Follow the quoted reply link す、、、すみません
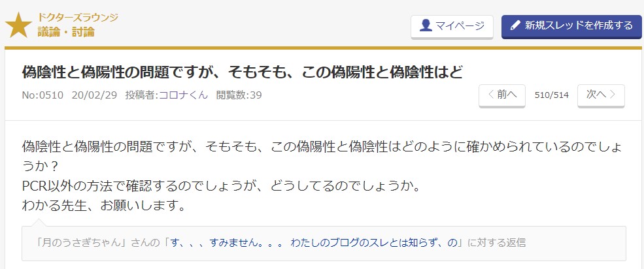Image resolution: width=644 pixels, height=269 pixels. 313,243
